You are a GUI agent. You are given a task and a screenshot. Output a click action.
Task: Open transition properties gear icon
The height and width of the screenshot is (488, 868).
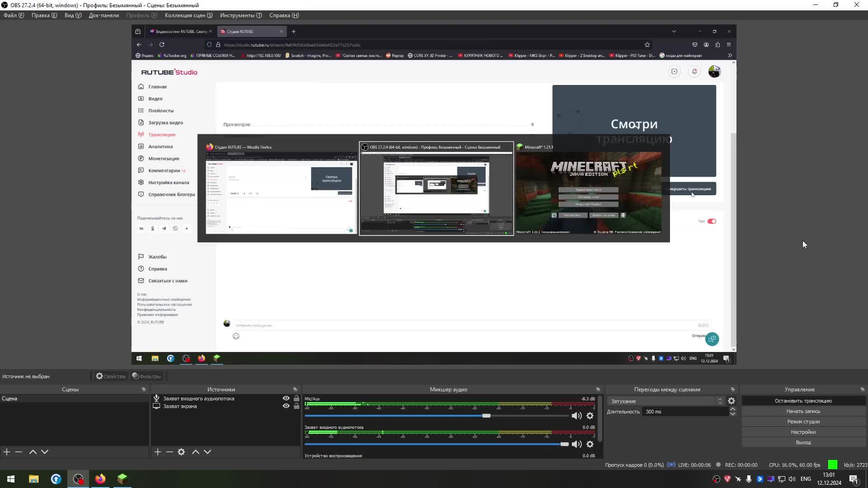pyautogui.click(x=731, y=401)
